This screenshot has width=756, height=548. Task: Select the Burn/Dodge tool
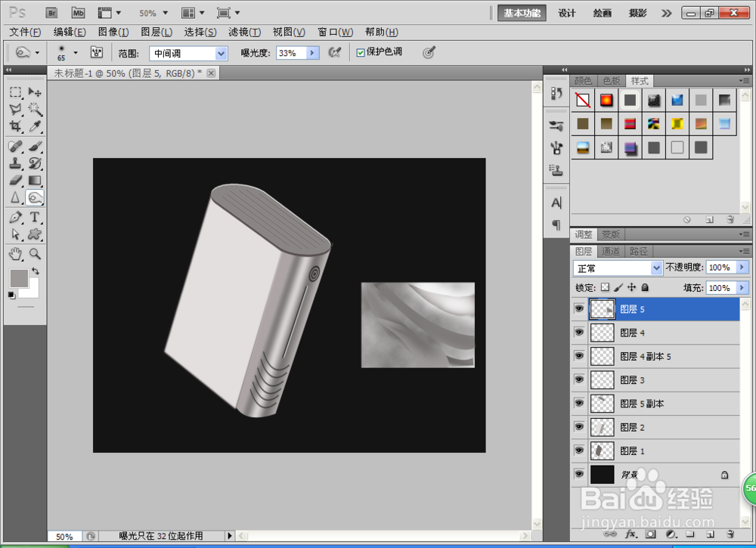[x=35, y=197]
